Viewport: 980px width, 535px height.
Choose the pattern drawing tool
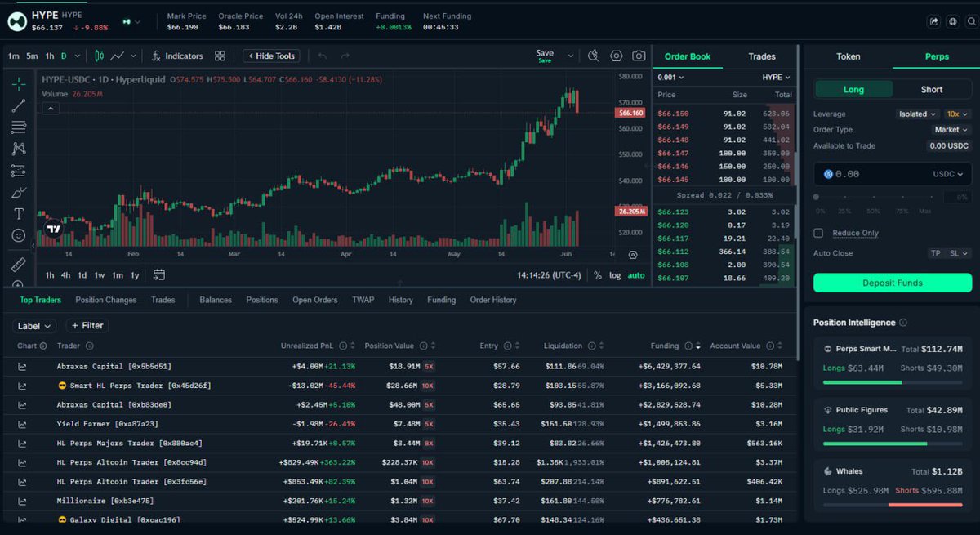click(18, 149)
